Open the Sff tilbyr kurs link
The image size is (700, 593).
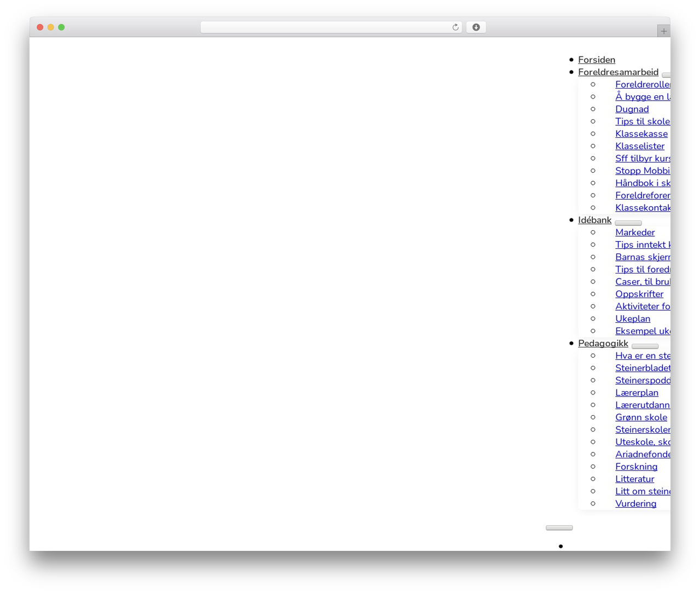coord(643,158)
